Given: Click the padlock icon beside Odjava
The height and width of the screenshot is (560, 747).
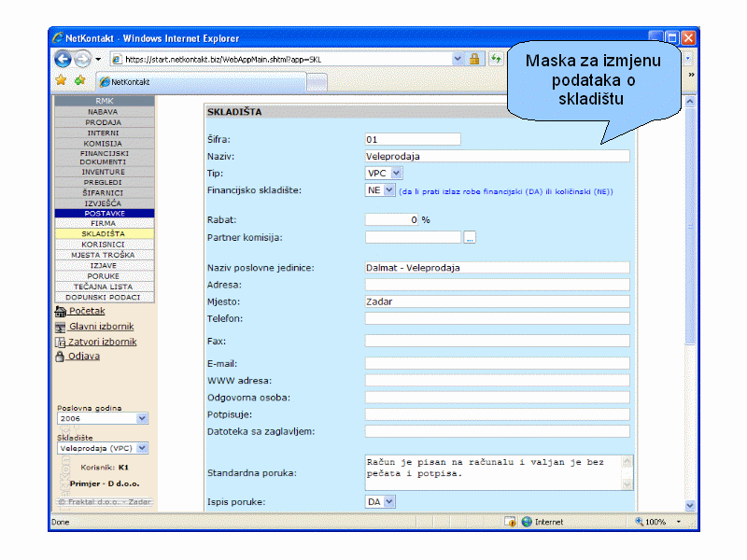Looking at the screenshot, I should [x=60, y=357].
